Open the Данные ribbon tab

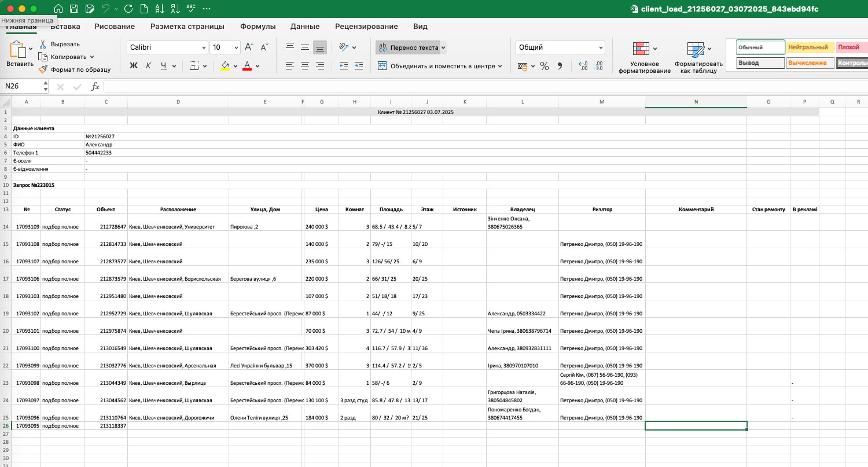coord(305,27)
